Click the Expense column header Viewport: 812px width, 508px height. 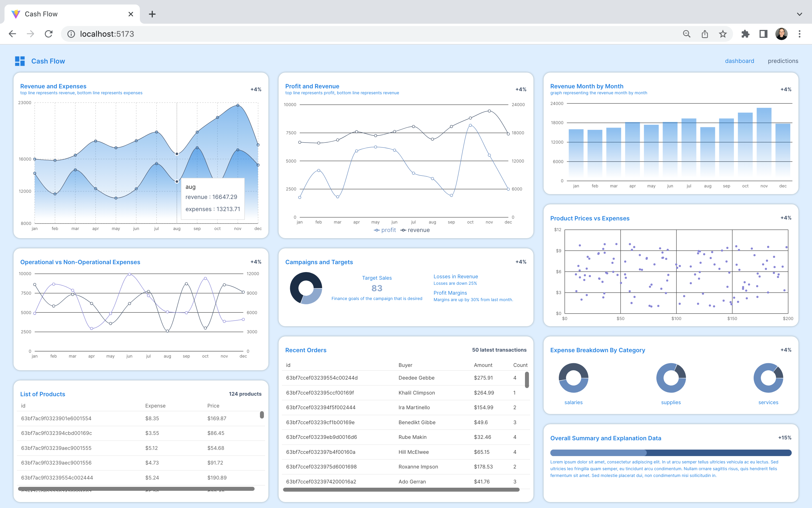coord(155,406)
